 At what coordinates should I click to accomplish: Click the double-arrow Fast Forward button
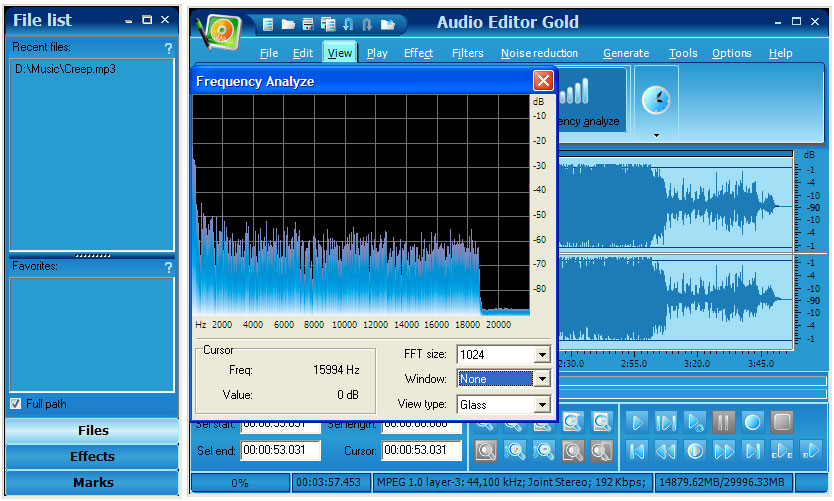(723, 451)
